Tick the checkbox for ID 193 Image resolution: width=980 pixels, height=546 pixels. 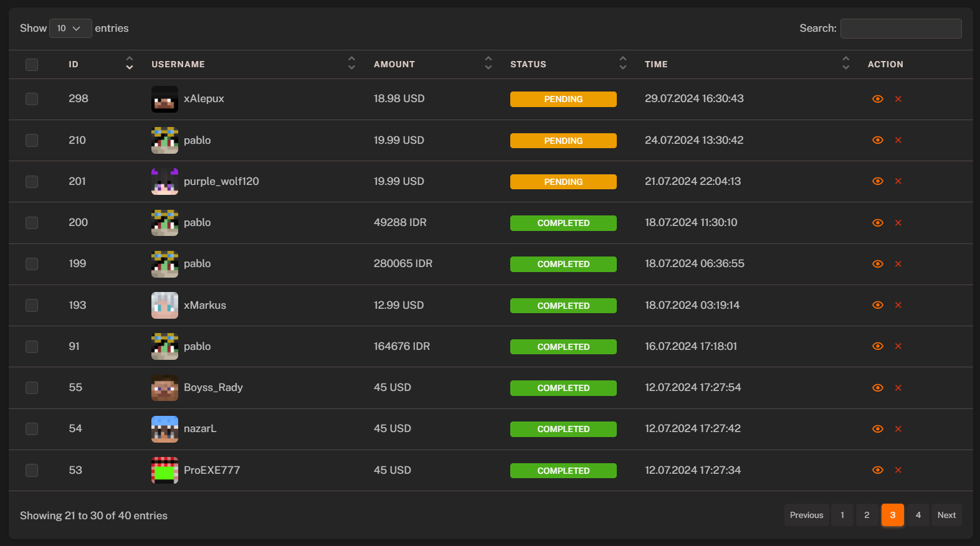point(32,305)
